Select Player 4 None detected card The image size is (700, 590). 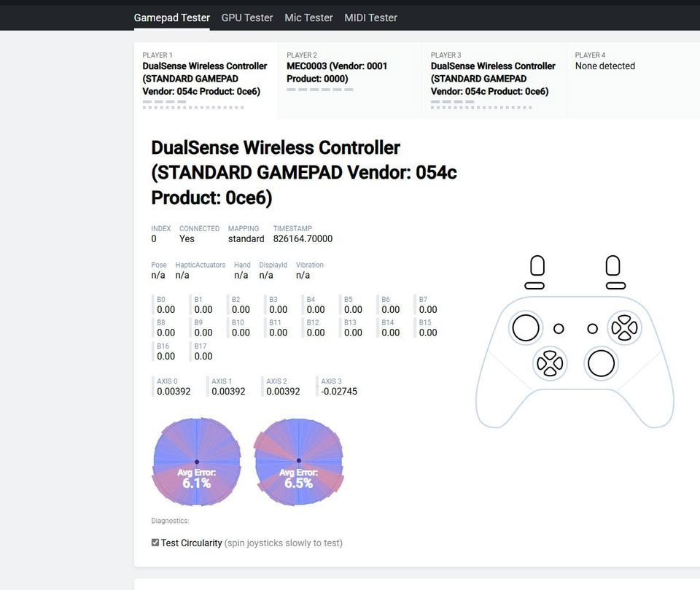(633, 80)
